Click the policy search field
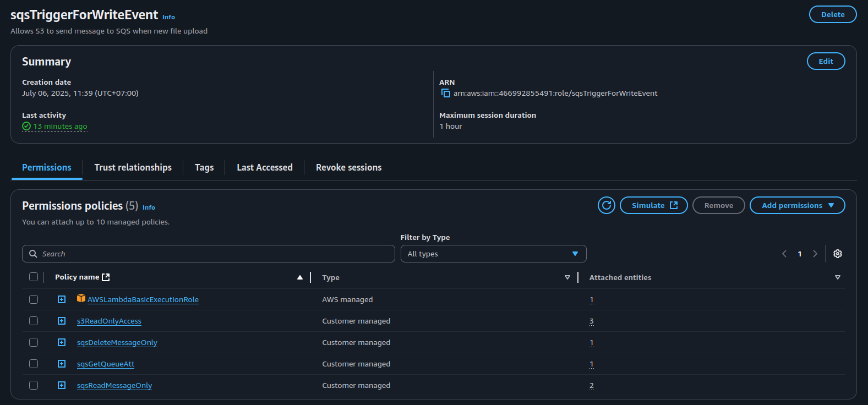Viewport: 868px width, 405px height. 209,254
